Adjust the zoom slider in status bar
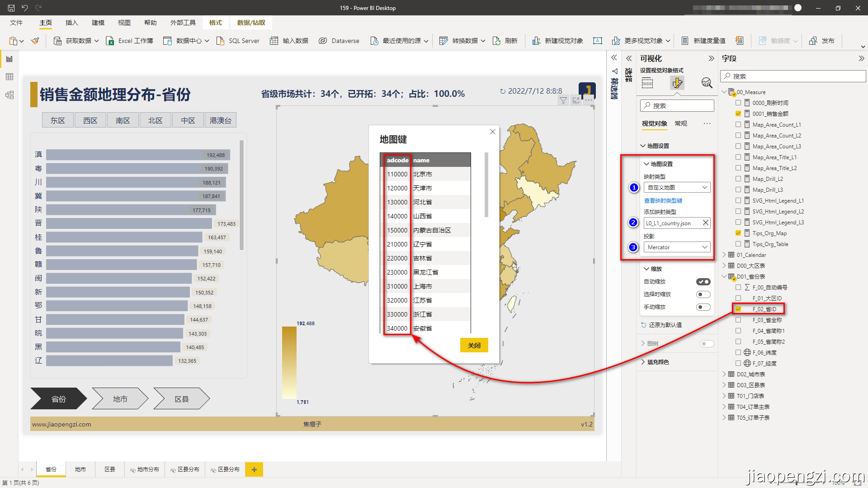This screenshot has width=868, height=488. click(796, 483)
